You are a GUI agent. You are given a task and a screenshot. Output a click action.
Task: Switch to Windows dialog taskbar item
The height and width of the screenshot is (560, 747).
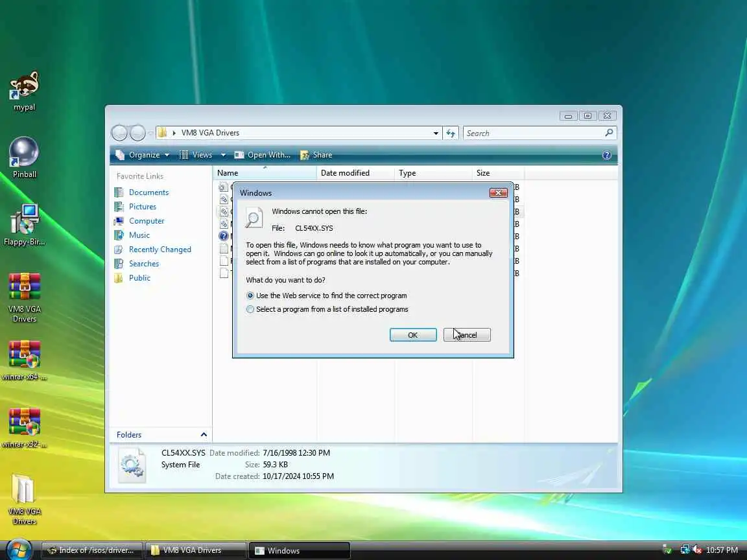point(299,550)
